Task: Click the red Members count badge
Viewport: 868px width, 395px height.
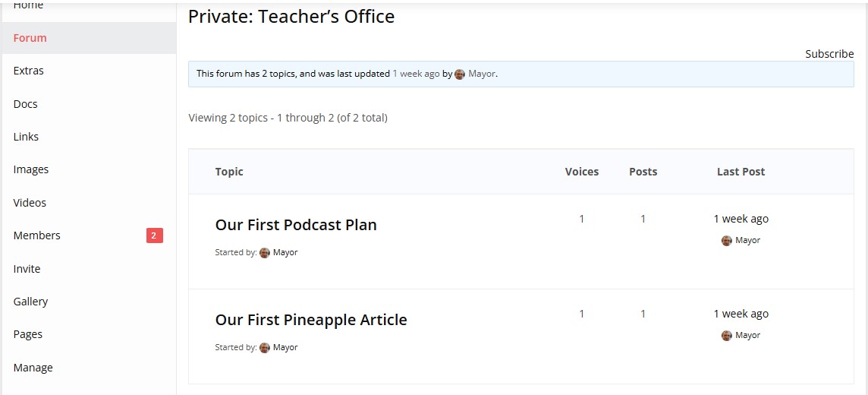Action: [154, 235]
